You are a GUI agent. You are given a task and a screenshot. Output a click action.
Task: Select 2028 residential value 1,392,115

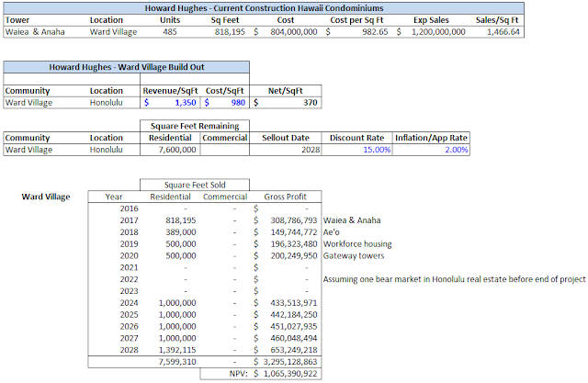pos(177,350)
